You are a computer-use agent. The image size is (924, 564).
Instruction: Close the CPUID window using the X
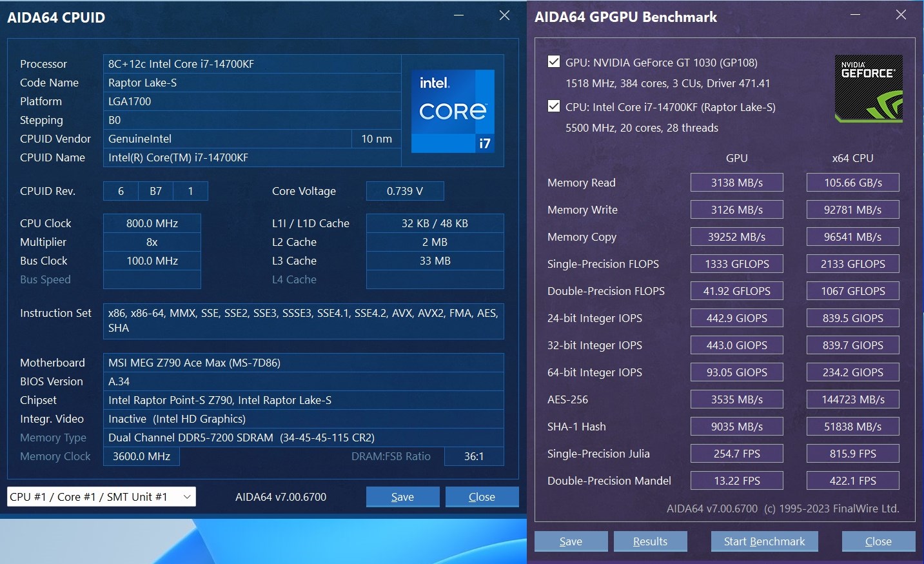[504, 15]
